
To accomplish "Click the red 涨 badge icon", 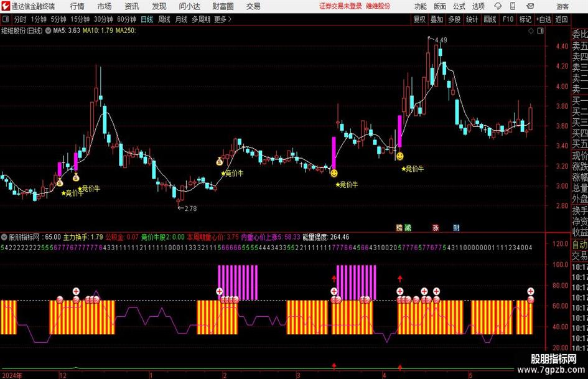I will 436,227.
